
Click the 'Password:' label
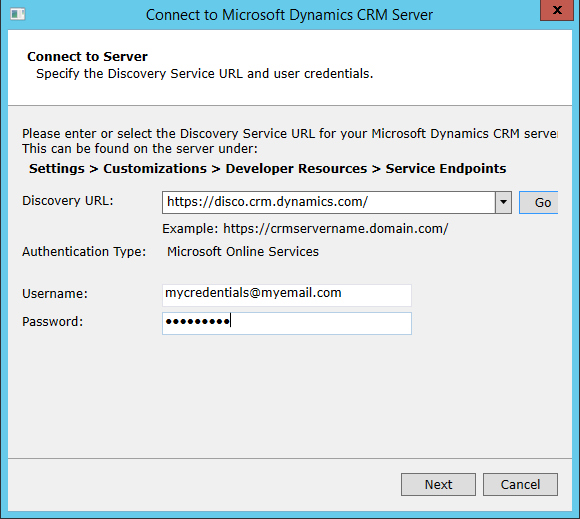pos(53,321)
